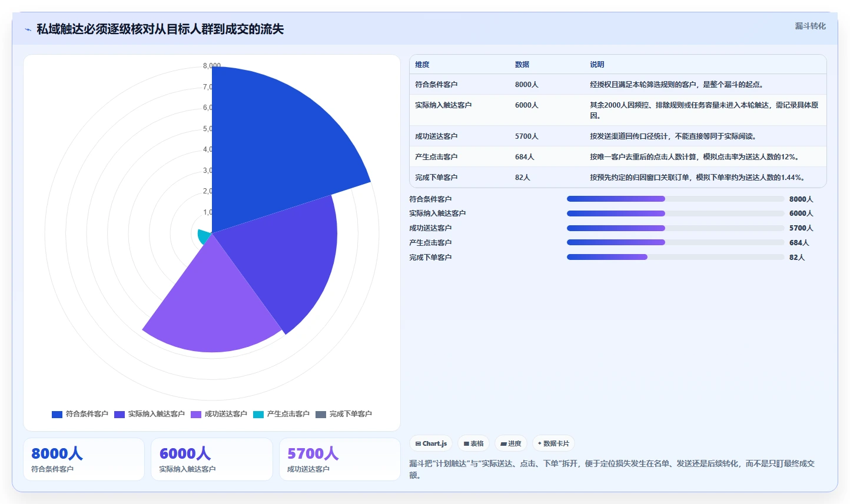850x504 pixels.
Task: Click the description of the 完成下单客户 row
Action: click(698, 178)
